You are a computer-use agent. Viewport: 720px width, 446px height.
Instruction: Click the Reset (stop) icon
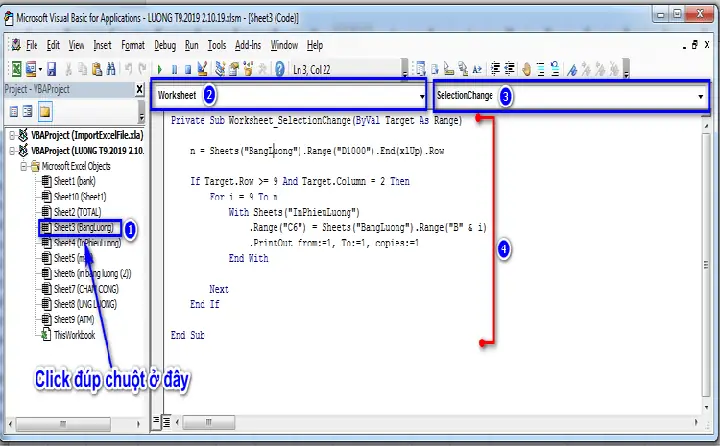[188, 69]
